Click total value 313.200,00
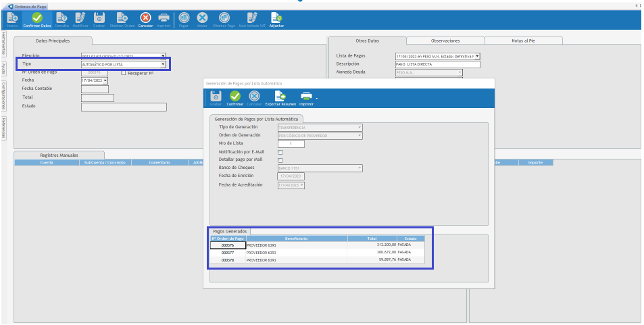The height and width of the screenshot is (325, 644). point(386,245)
